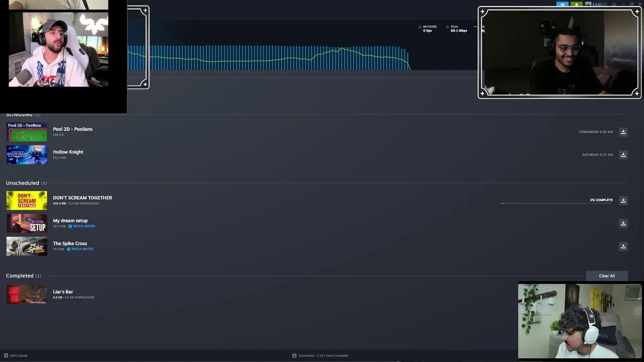Download The Spike Cross update
Image resolution: width=644 pixels, height=362 pixels.
click(623, 246)
